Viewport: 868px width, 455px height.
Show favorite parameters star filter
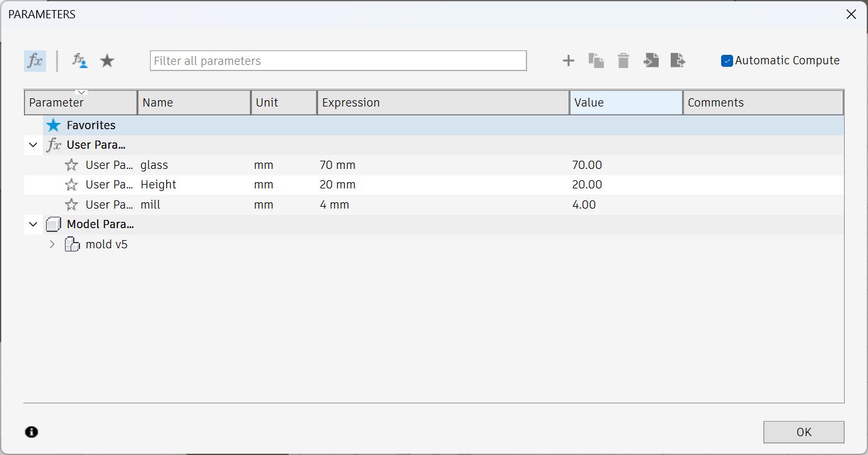108,60
